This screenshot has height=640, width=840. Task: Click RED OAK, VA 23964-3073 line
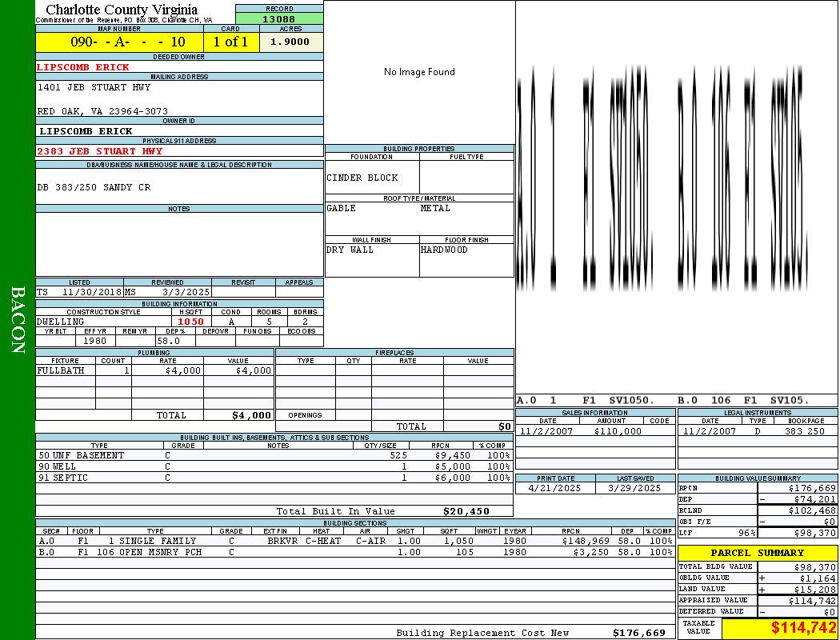click(x=102, y=111)
